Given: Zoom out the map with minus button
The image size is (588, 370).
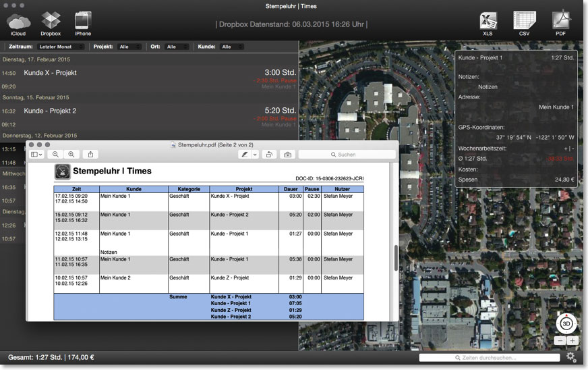Looking at the screenshot, I should pyautogui.click(x=560, y=341).
